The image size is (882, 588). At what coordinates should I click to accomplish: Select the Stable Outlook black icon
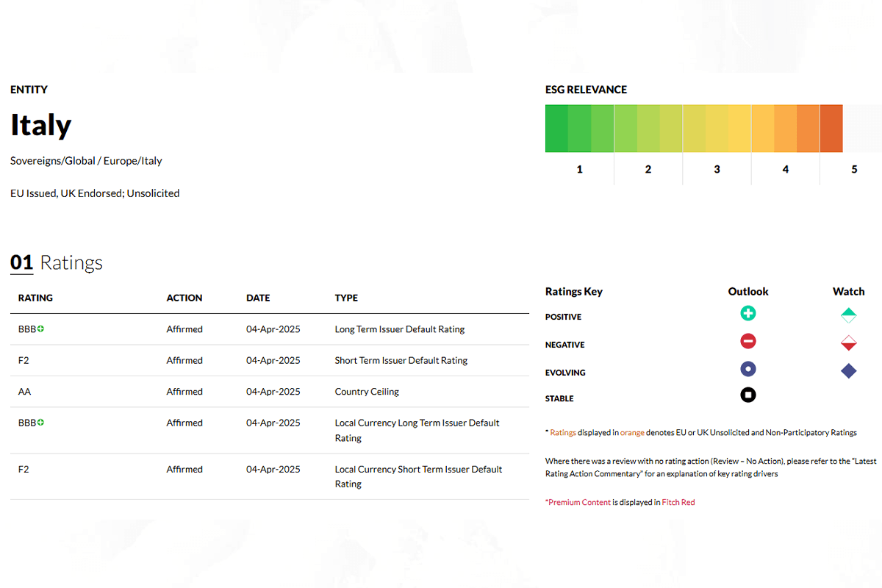coord(747,395)
